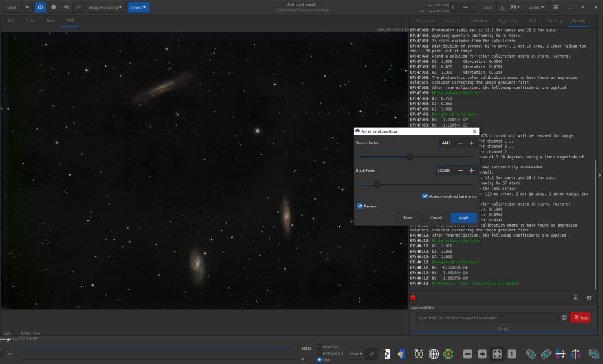Open the snapshot options dropdown arrow

(519, 7)
